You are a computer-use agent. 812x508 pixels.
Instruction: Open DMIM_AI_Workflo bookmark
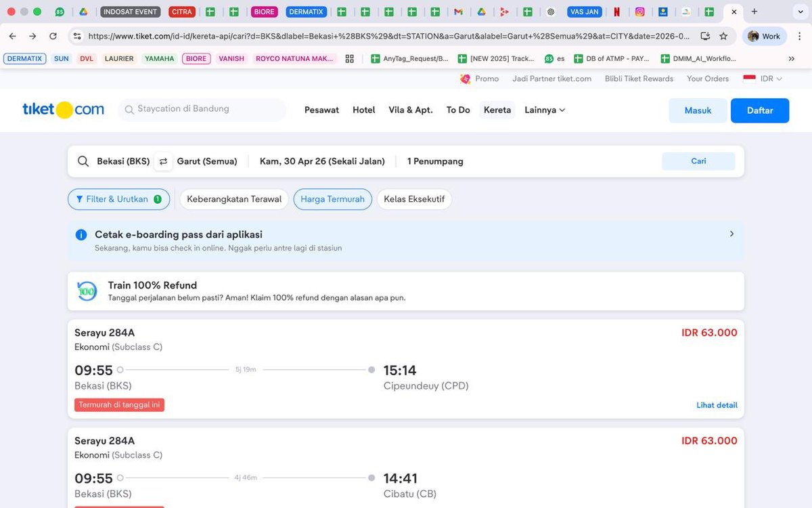(698, 59)
